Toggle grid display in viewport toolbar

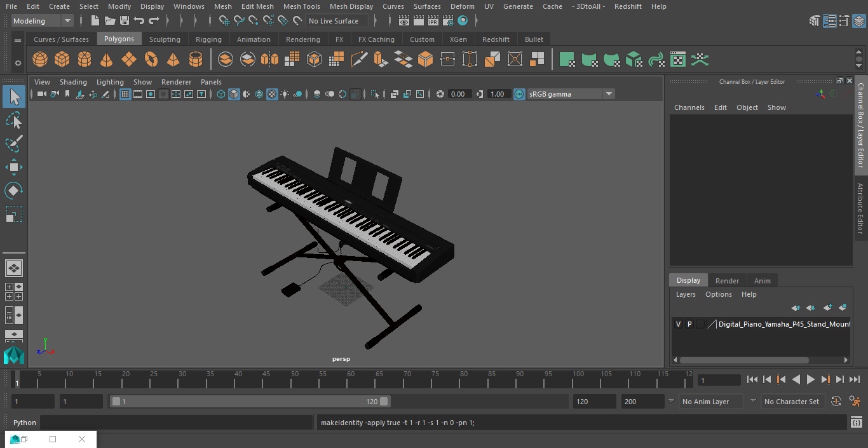point(125,94)
